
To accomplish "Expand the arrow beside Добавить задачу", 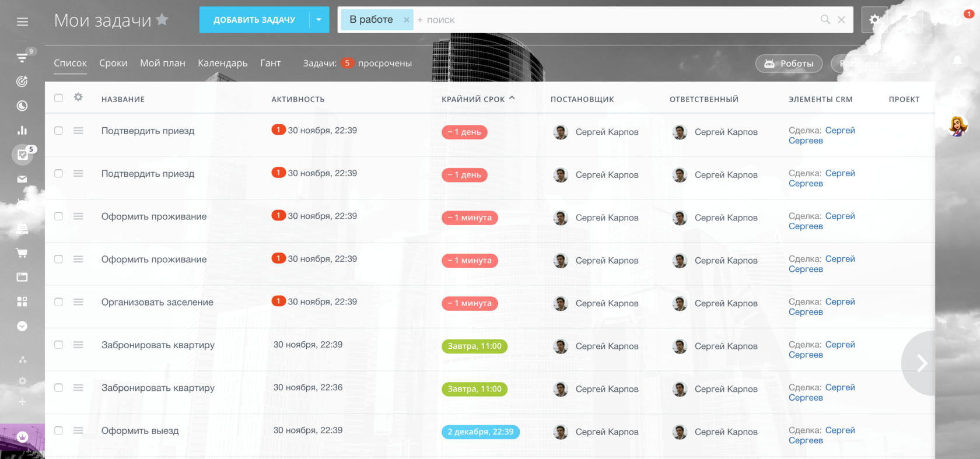I will click(319, 20).
